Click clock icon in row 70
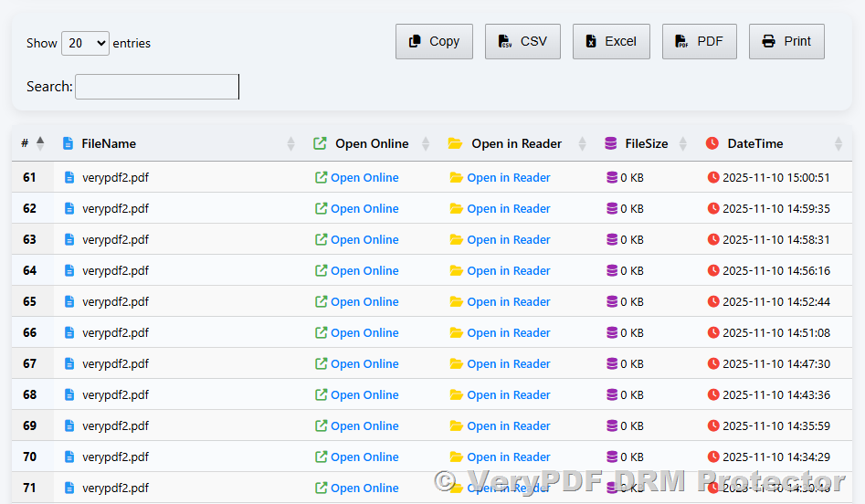 [713, 457]
